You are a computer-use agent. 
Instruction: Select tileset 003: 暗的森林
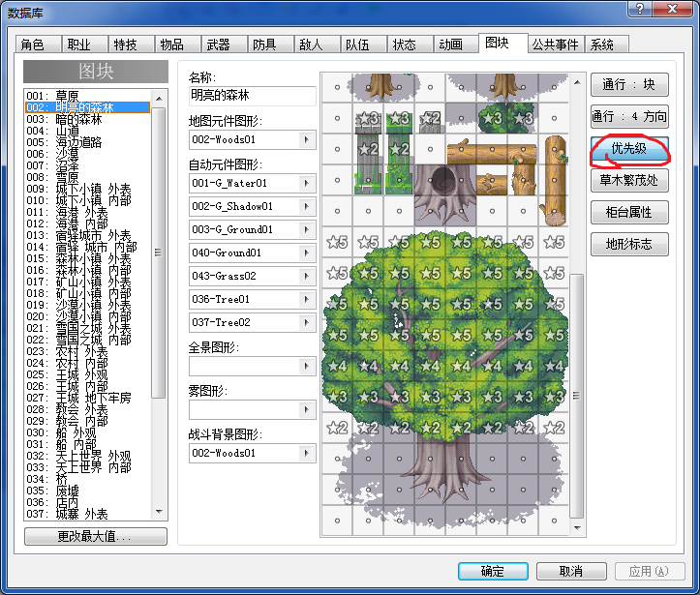[87, 119]
